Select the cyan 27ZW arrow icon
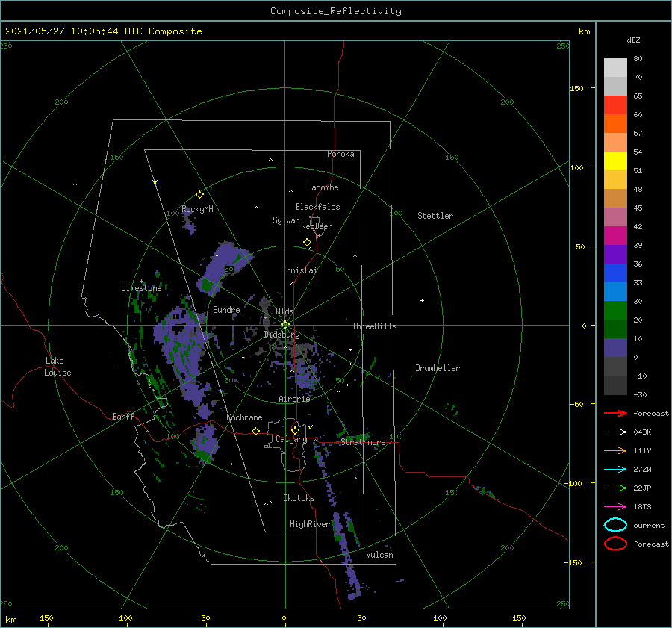Image resolution: width=672 pixels, height=628 pixels. [x=615, y=470]
